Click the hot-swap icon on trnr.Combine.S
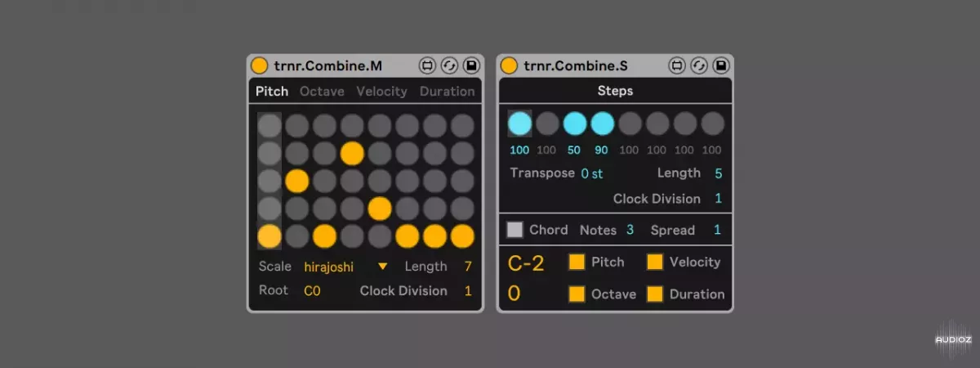Image resolution: width=980 pixels, height=368 pixels. pyautogui.click(x=699, y=65)
